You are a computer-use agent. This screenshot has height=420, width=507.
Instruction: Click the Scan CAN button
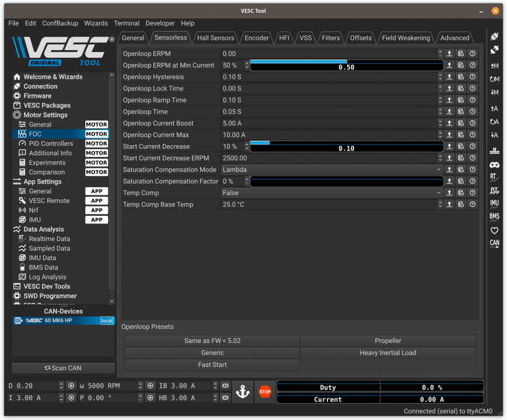(x=64, y=368)
